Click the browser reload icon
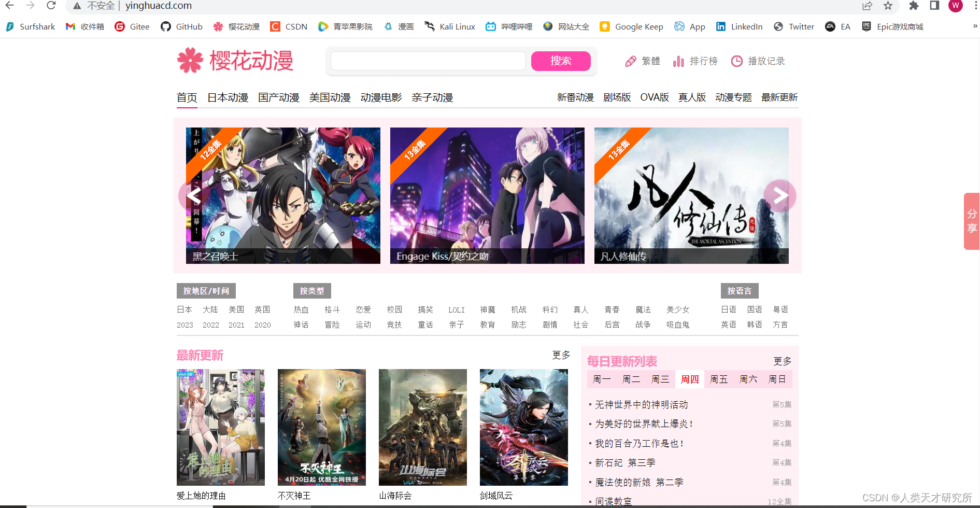Viewport: 980px width, 508px height. point(51,6)
